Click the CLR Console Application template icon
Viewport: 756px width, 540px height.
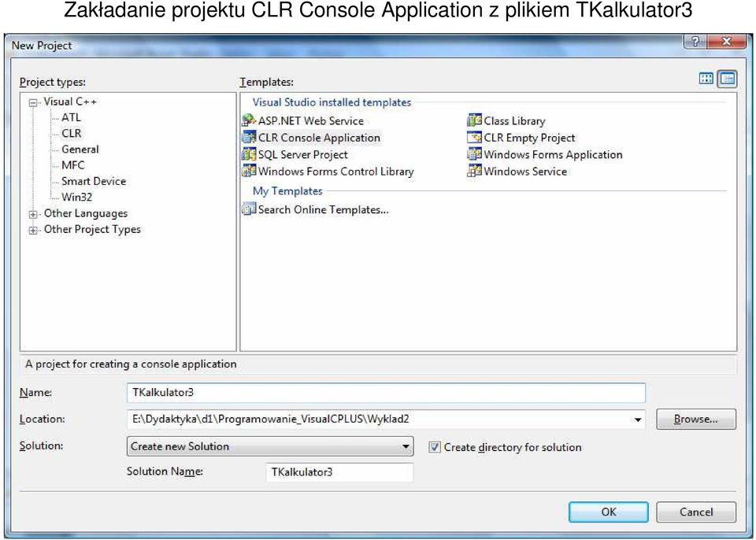(249, 138)
